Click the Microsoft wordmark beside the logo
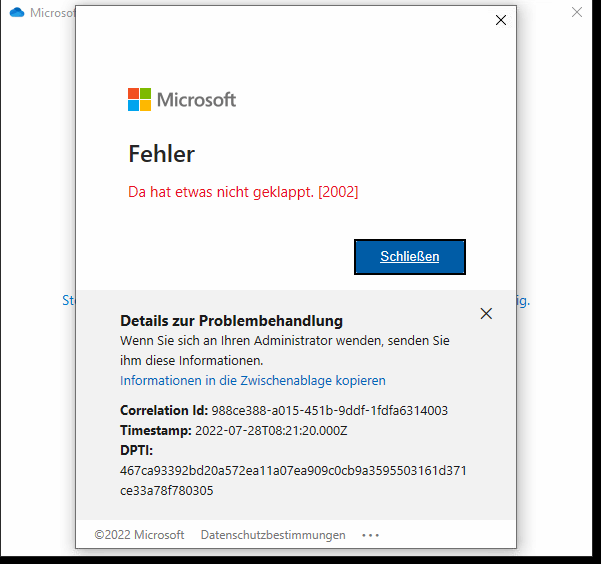The image size is (601, 564). [x=196, y=100]
